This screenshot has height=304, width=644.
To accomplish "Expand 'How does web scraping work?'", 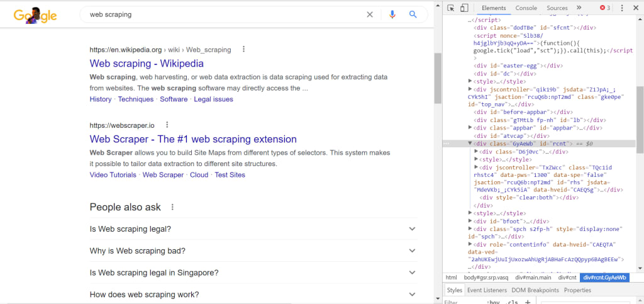I will 253,295.
